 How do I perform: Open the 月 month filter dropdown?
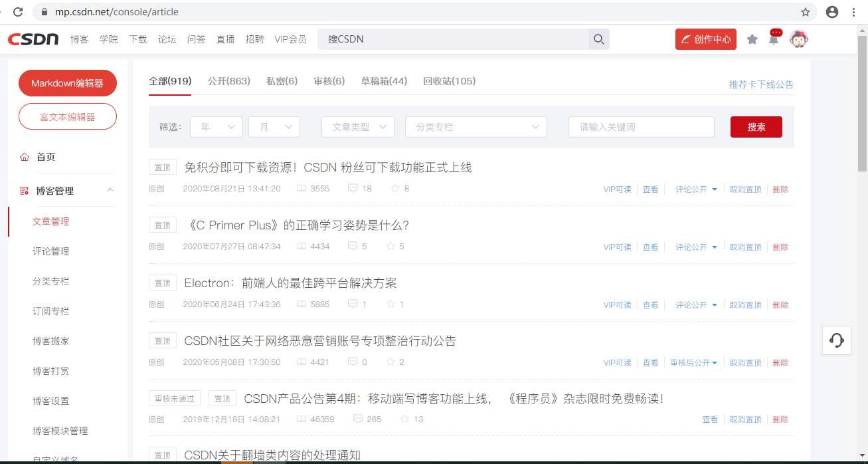pyautogui.click(x=274, y=127)
